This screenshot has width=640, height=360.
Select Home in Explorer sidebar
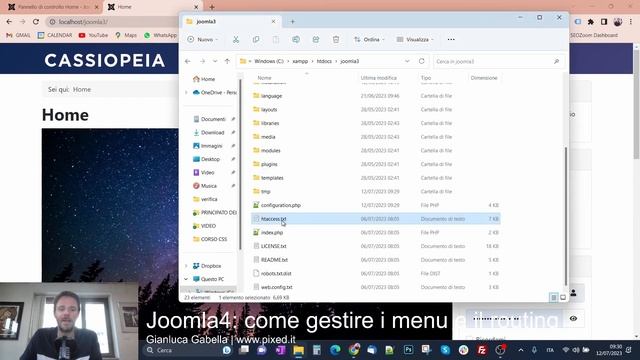[208, 79]
